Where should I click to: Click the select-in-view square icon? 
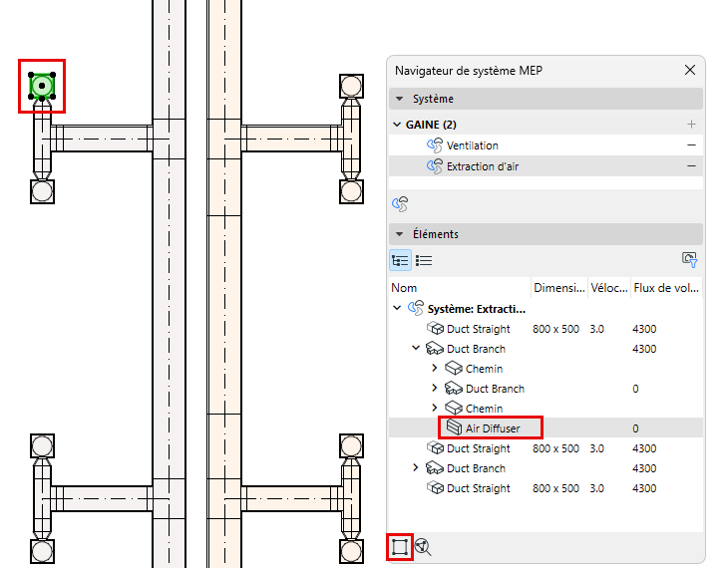pos(400,547)
